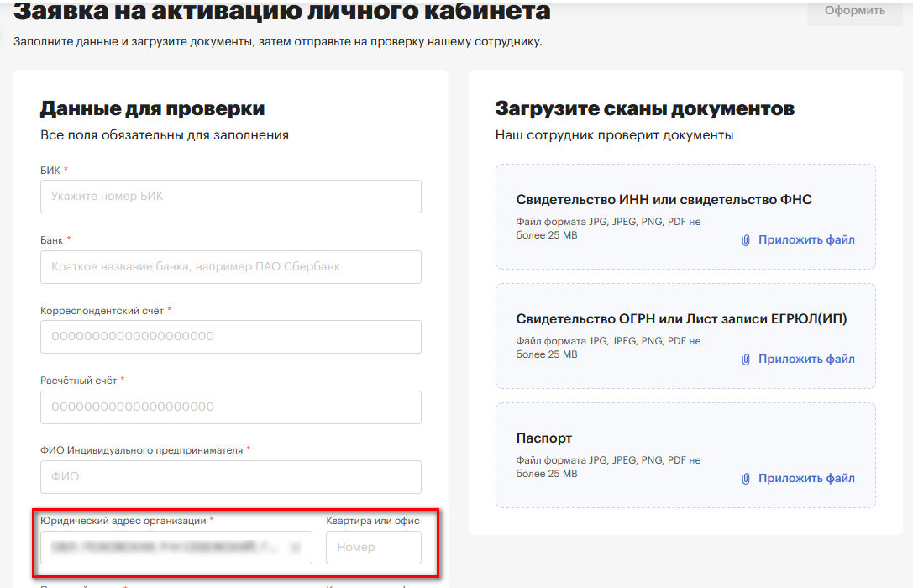Click the Расчётный счёт input field
Viewport: 913px width, 588px height.
point(230,407)
